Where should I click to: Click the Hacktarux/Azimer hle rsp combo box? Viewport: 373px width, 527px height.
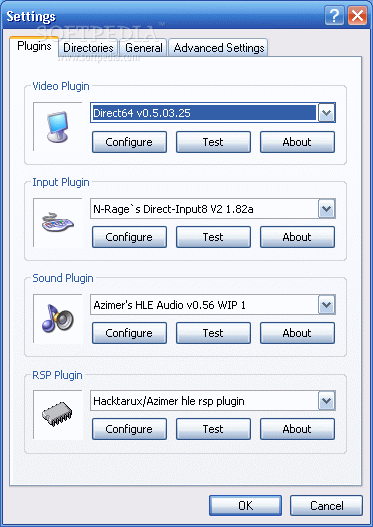[x=213, y=401]
